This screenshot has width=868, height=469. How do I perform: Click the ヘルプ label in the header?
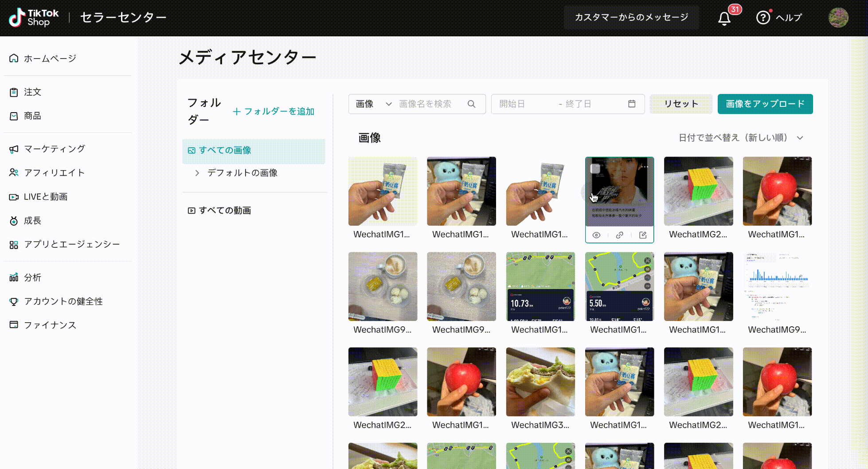789,18
